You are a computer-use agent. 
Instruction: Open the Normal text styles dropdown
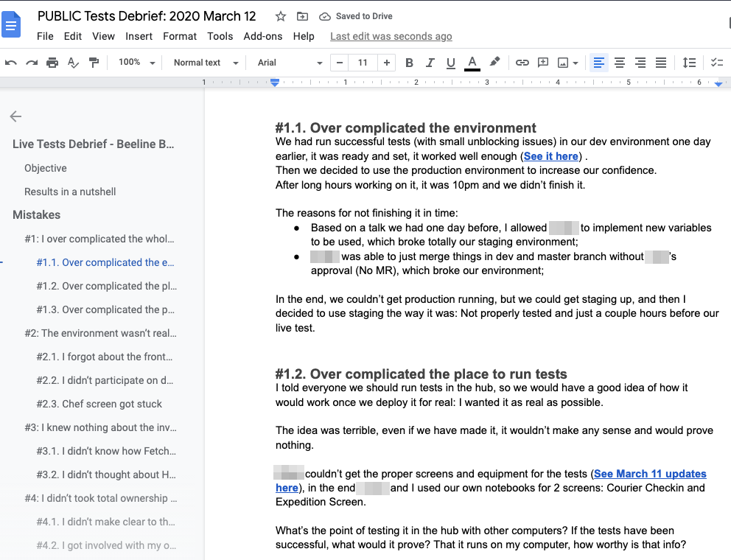click(206, 63)
